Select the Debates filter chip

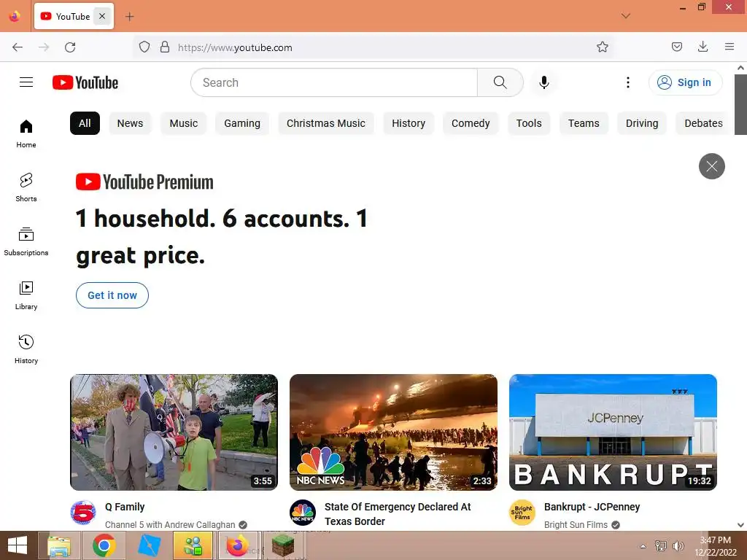[703, 123]
